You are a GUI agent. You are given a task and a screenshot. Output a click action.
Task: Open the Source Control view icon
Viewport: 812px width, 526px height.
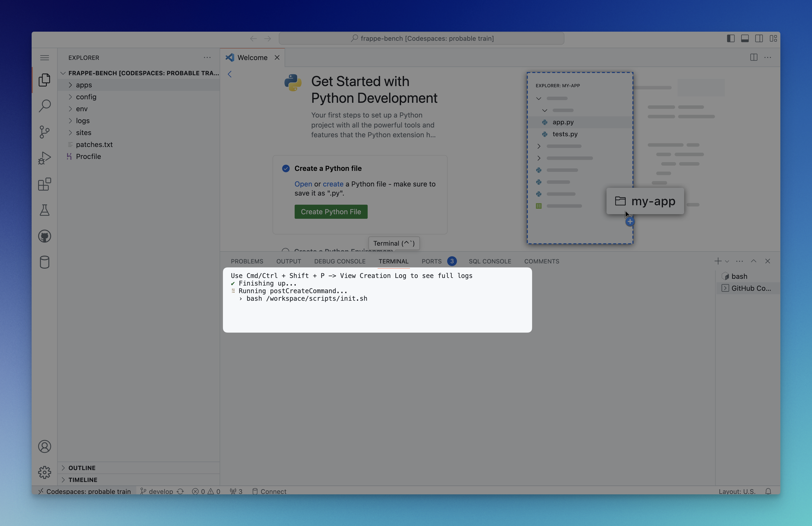44,132
